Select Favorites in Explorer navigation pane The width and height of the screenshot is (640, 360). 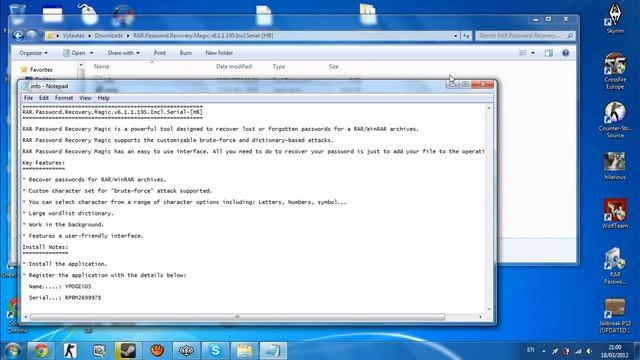[41, 70]
